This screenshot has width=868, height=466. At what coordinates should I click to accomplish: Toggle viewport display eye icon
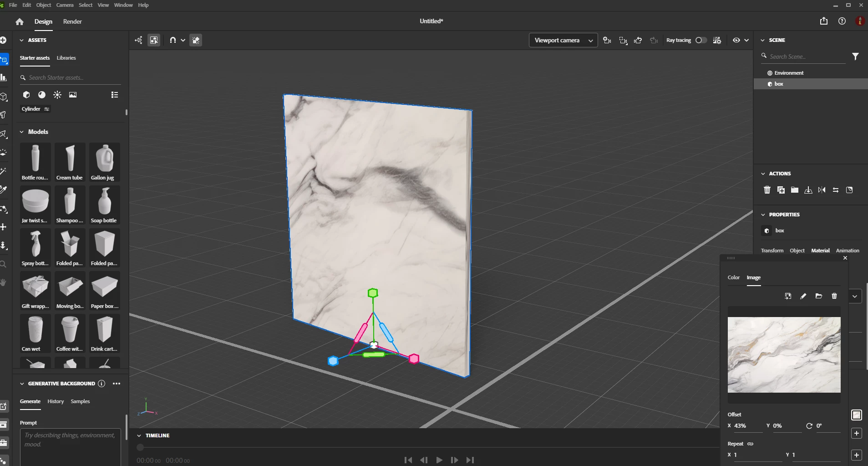point(736,40)
